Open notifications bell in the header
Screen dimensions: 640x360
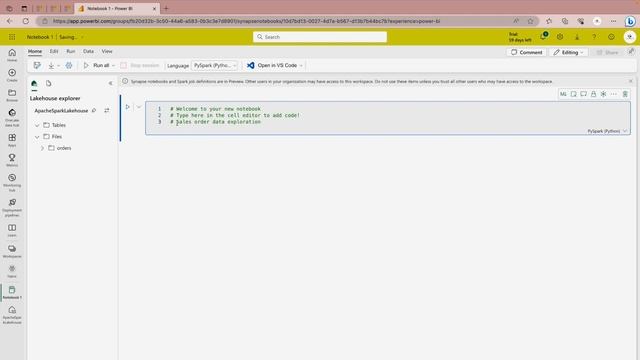[x=543, y=37]
